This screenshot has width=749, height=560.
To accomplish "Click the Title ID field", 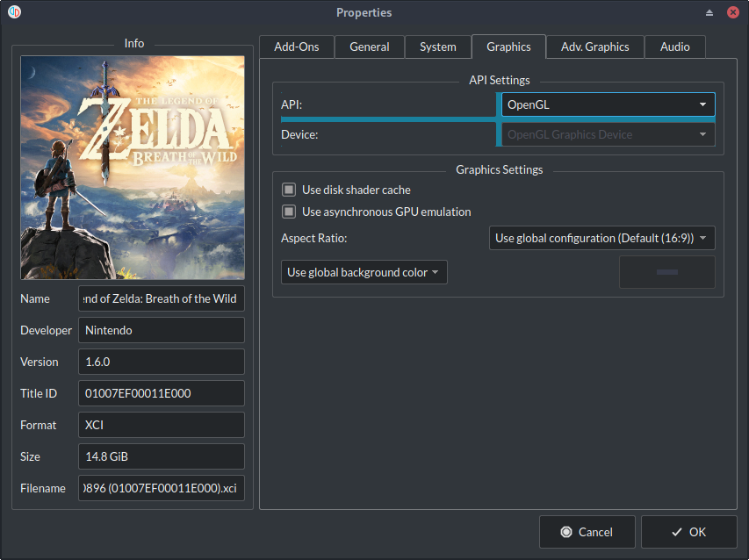I will pos(161,393).
